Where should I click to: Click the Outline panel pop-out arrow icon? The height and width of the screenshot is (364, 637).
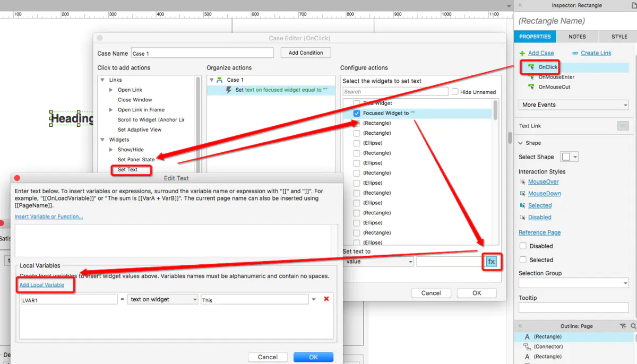pos(520,326)
